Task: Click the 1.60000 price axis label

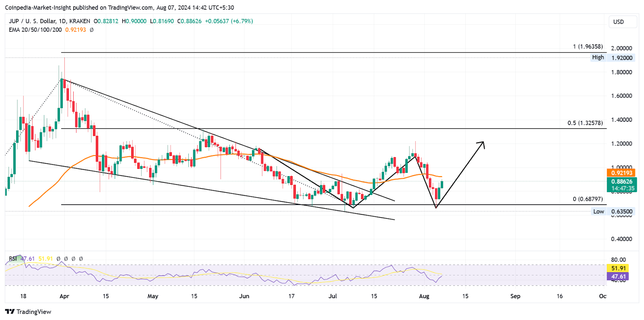Action: coord(621,96)
